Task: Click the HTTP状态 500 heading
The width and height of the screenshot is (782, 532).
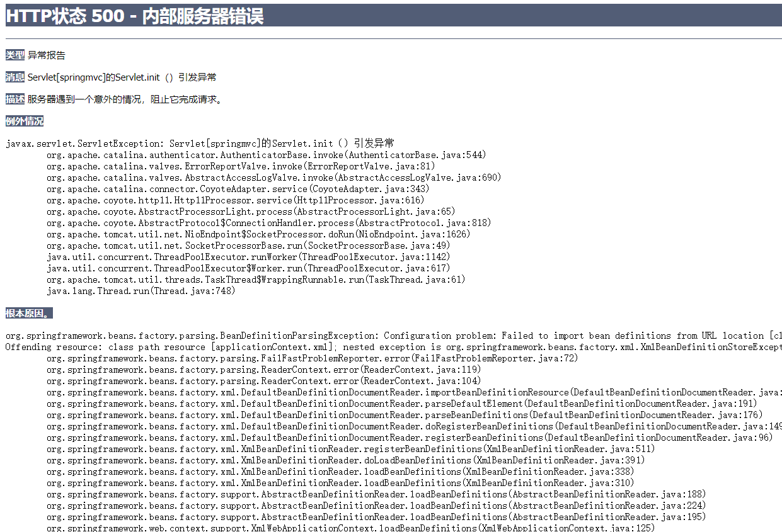Action: tap(134, 16)
